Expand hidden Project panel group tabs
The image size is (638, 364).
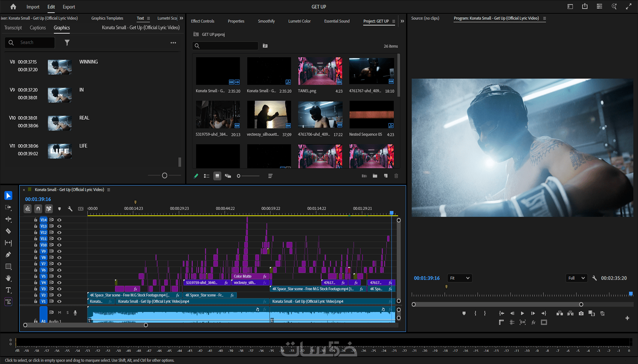point(402,21)
